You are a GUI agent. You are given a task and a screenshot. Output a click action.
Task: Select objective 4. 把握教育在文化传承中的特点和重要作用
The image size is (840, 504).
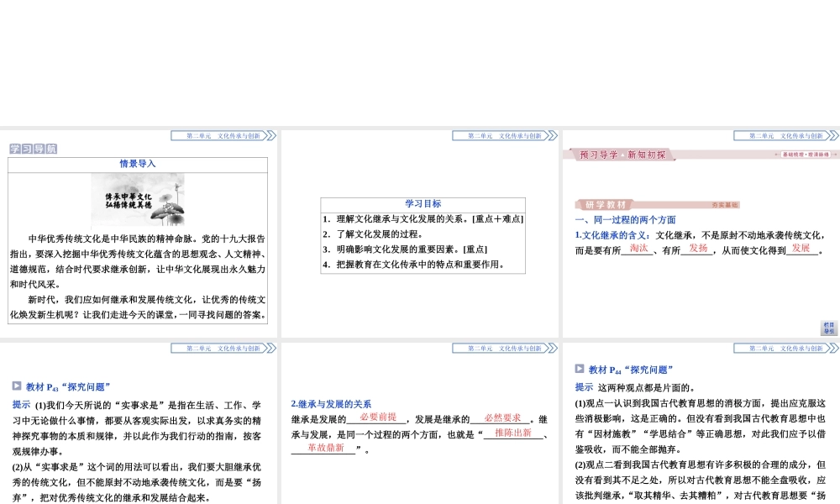point(414,264)
